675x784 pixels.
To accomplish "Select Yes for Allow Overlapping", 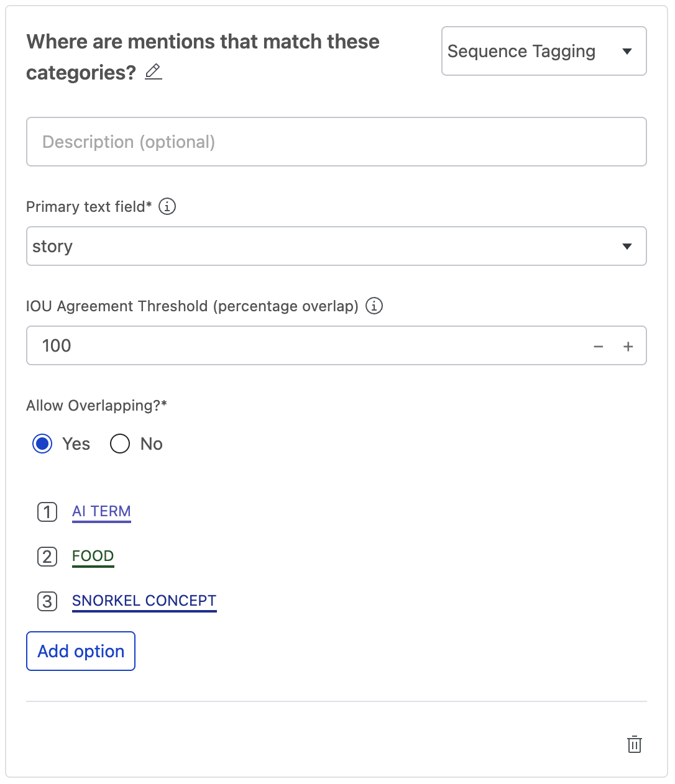I will (x=42, y=444).
